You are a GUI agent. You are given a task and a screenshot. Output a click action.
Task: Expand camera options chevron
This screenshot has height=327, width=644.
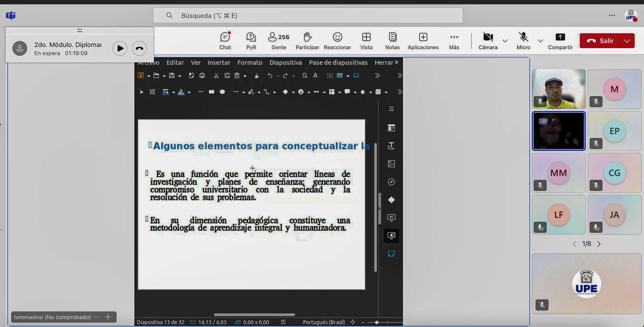point(505,41)
